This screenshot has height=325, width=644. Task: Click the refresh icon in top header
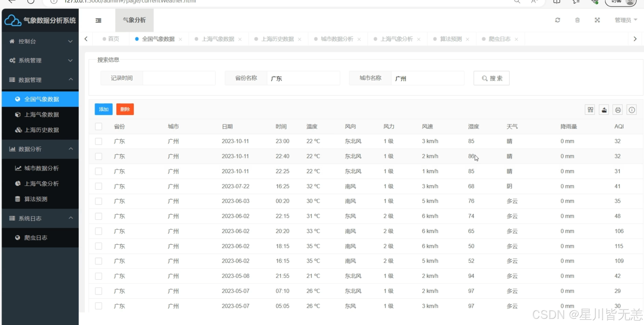tap(558, 20)
